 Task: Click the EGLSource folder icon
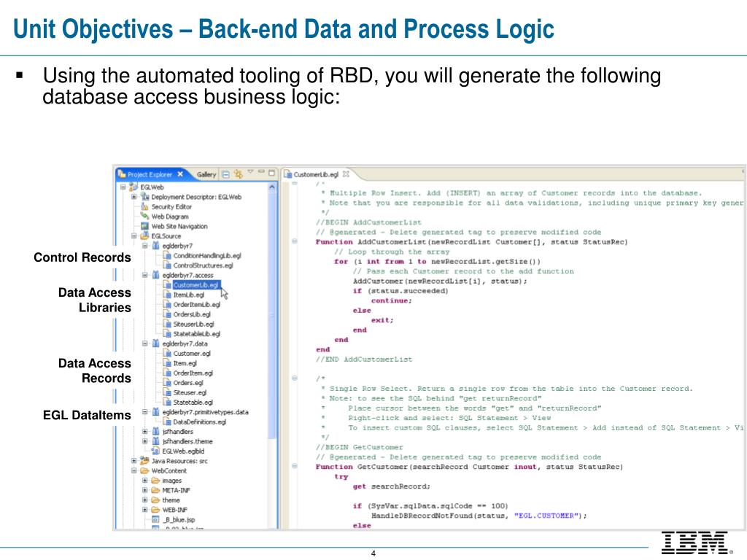coord(144,236)
